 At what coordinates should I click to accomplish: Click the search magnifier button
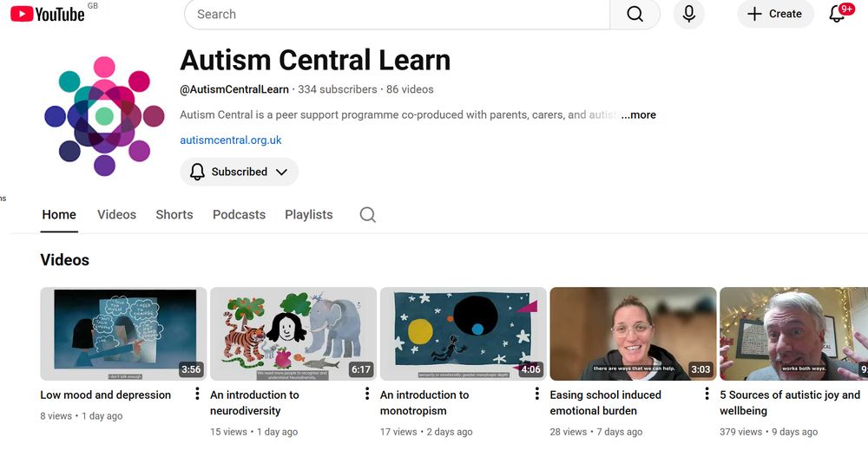(635, 14)
